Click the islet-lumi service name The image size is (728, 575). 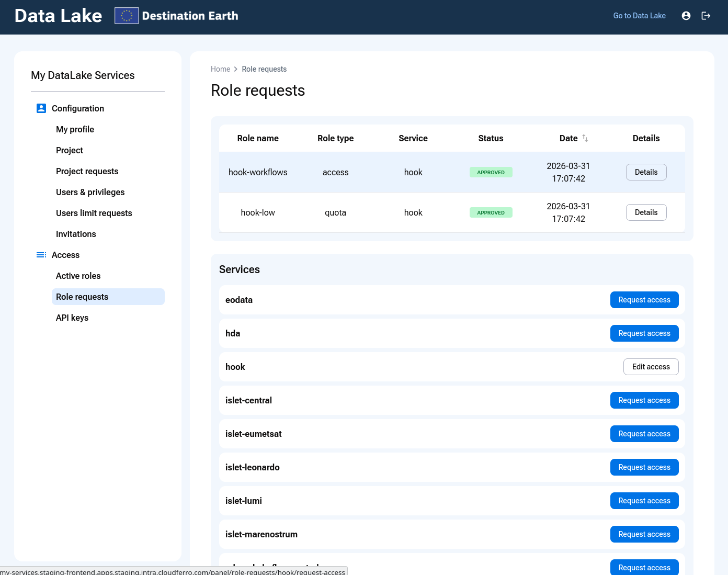[244, 501]
